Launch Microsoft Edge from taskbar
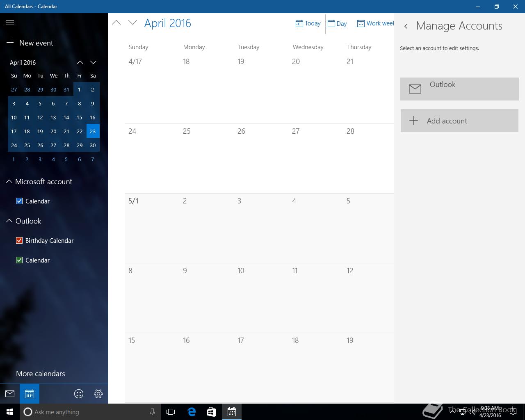Viewport: 525px width, 420px height. pos(192,412)
